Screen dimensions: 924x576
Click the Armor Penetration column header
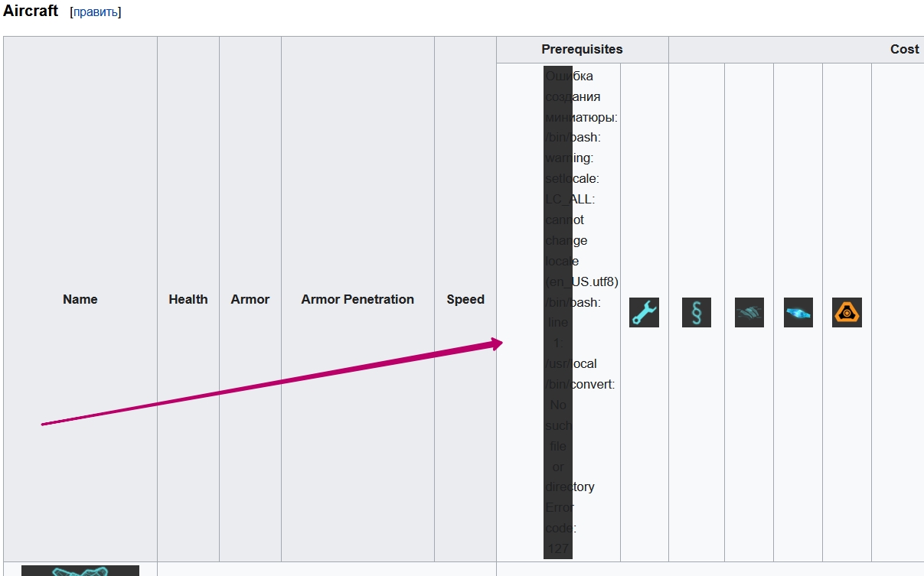tap(358, 299)
